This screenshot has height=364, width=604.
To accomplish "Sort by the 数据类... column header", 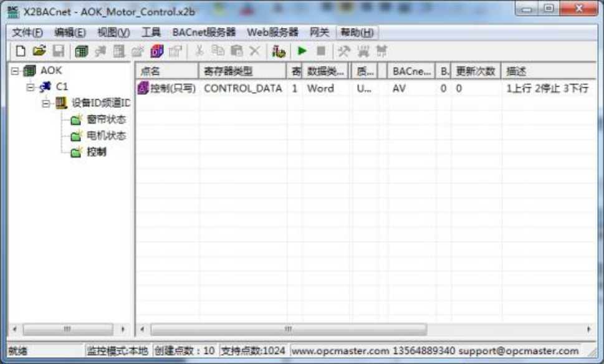I will coord(325,71).
